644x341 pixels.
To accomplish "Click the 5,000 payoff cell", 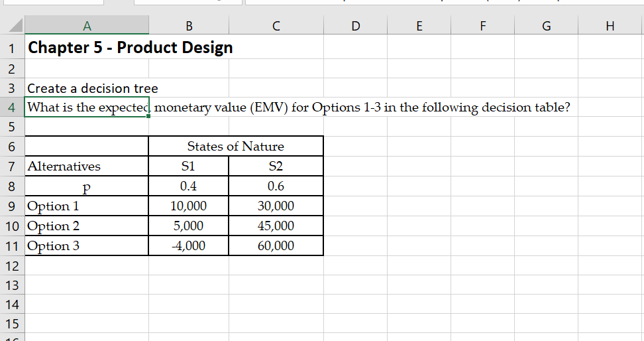I will point(189,226).
